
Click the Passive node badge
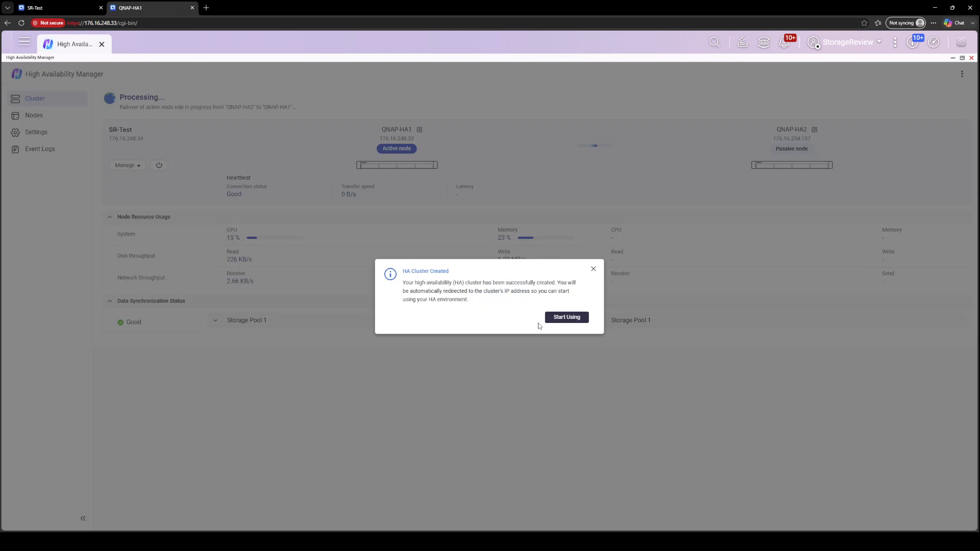point(792,149)
